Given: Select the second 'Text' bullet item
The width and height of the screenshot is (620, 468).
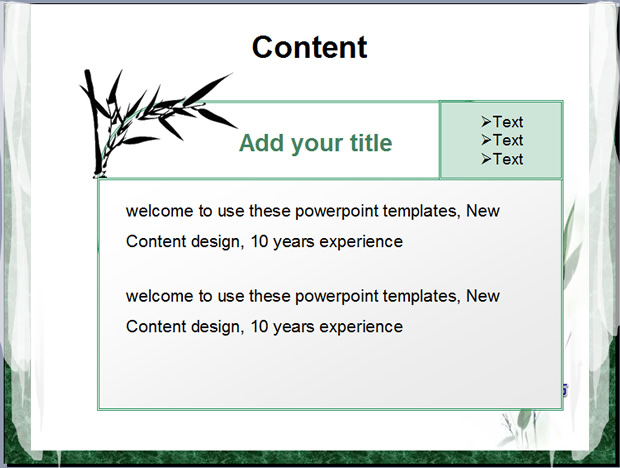Looking at the screenshot, I should pos(502,140).
